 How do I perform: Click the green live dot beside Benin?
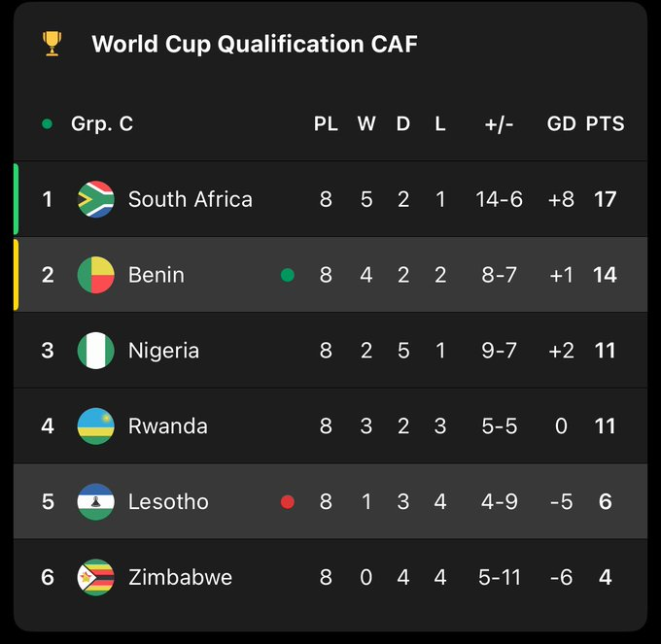(287, 275)
